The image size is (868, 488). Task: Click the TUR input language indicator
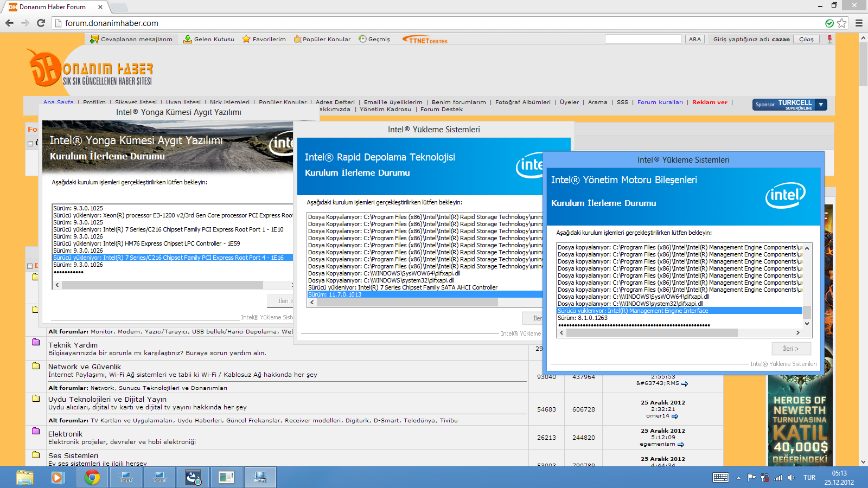(809, 478)
